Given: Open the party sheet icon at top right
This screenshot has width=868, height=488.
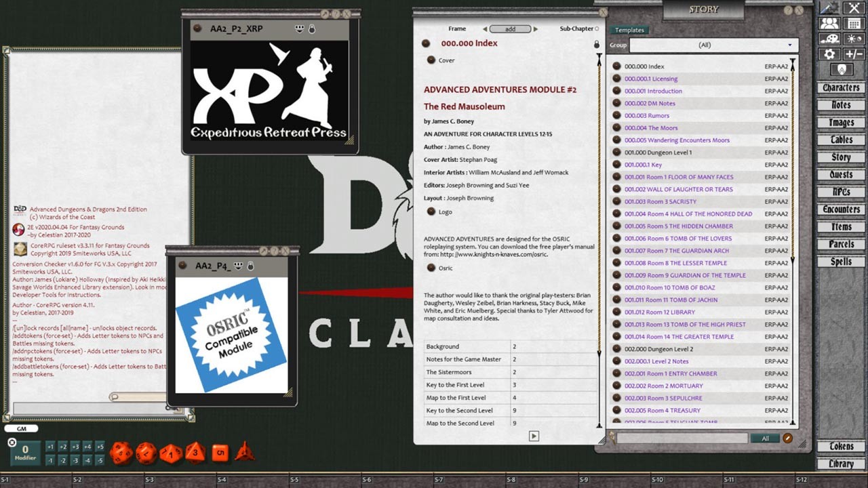Looking at the screenshot, I should [x=829, y=22].
